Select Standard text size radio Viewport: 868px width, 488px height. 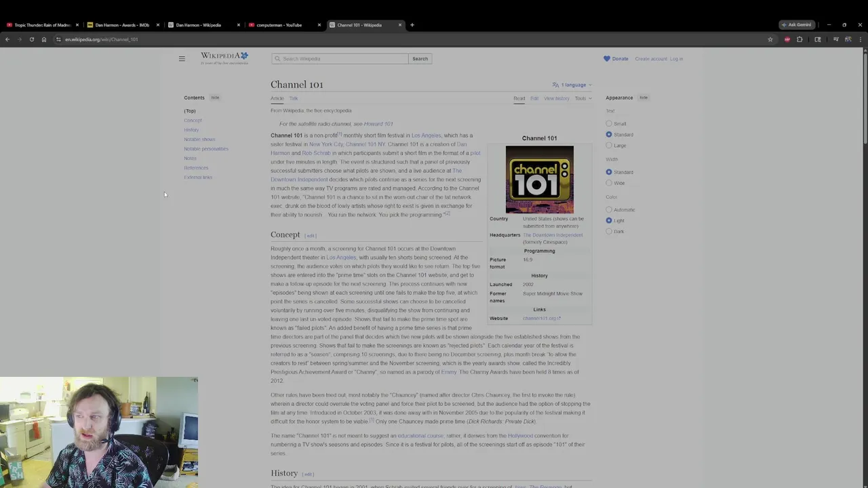(x=609, y=134)
